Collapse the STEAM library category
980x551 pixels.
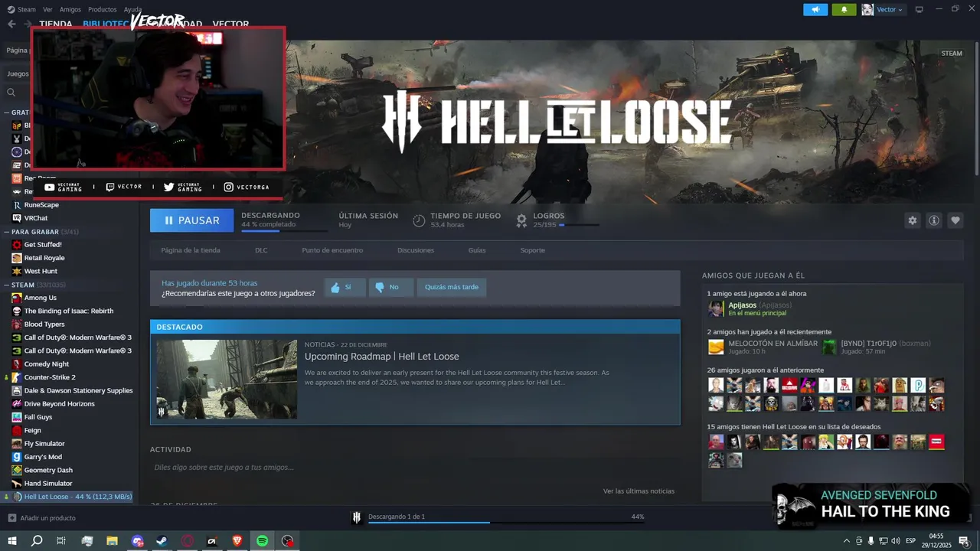tap(7, 285)
